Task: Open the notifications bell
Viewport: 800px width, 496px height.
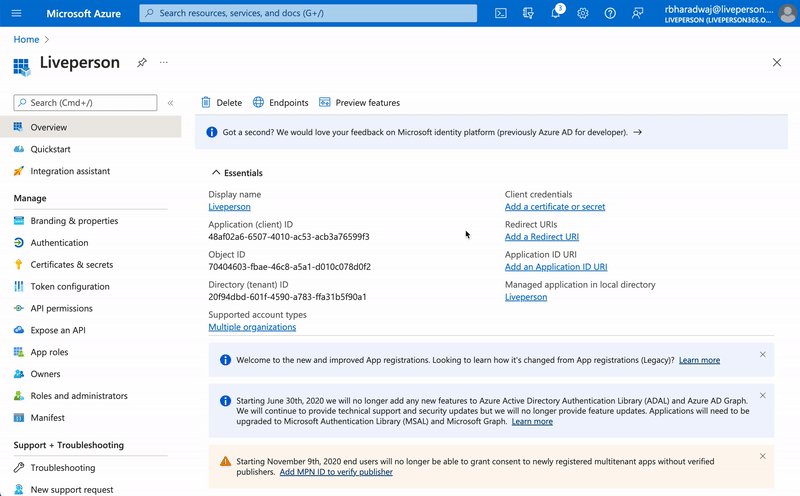Action: (556, 13)
